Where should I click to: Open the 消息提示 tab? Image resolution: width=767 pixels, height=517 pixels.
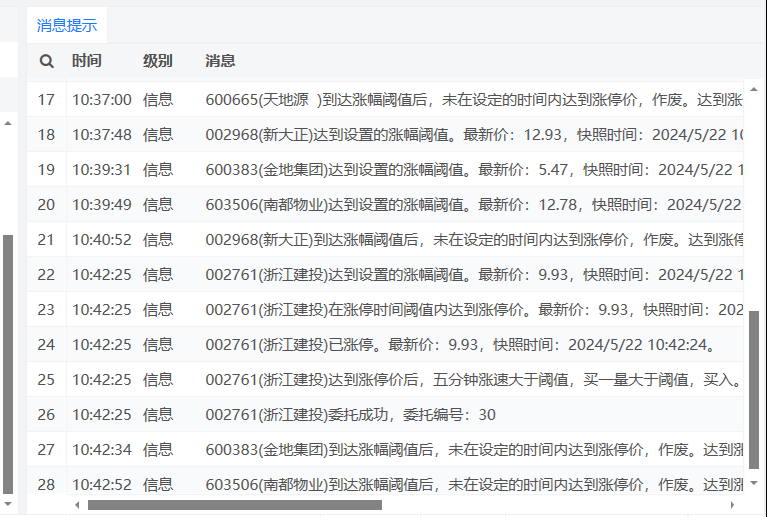(x=67, y=25)
